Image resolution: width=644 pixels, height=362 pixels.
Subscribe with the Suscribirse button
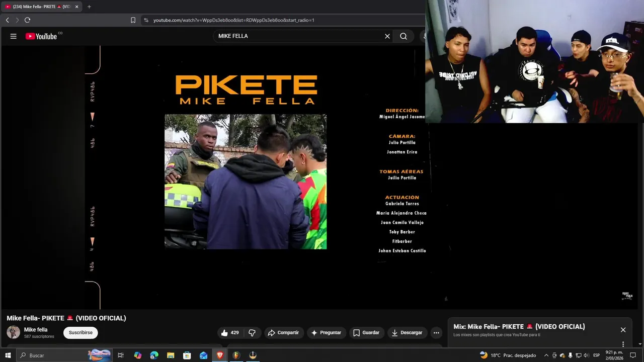(80, 333)
